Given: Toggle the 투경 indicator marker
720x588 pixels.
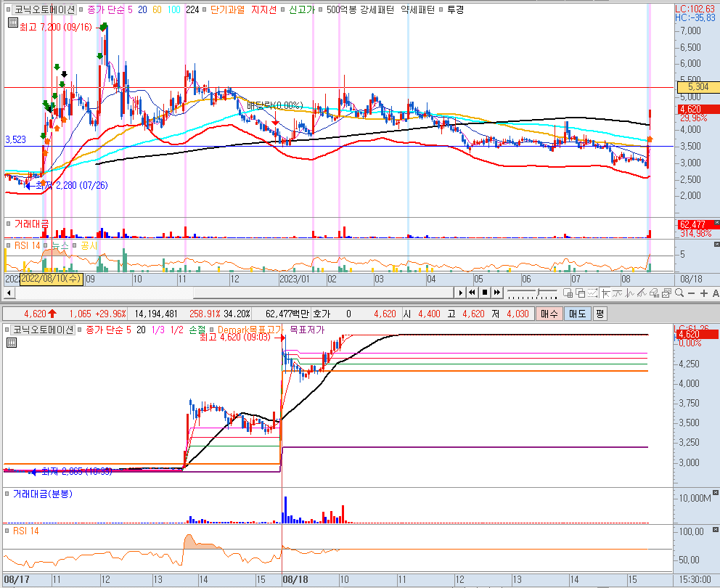Looking at the screenshot, I should point(441,9).
